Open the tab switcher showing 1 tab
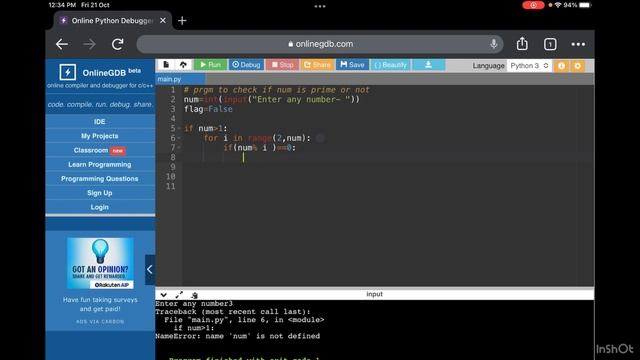This screenshot has height=360, width=640. [x=550, y=44]
